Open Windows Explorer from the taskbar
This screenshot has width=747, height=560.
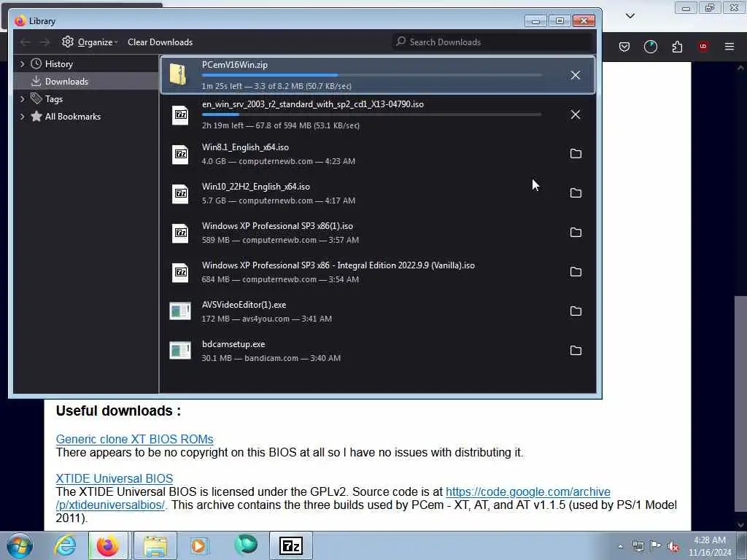point(155,545)
